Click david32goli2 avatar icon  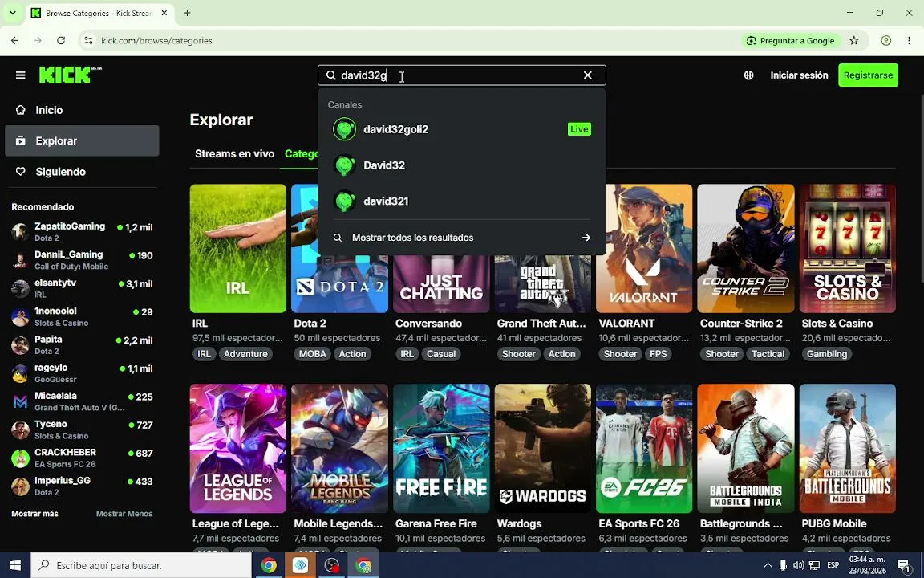pyautogui.click(x=345, y=129)
